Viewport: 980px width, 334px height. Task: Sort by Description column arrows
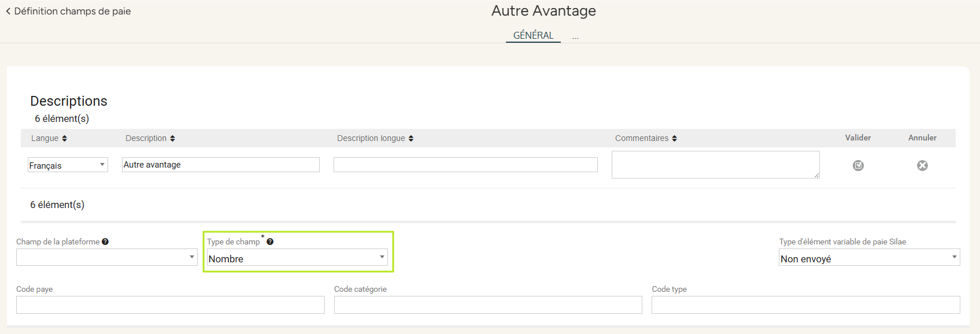tap(172, 139)
